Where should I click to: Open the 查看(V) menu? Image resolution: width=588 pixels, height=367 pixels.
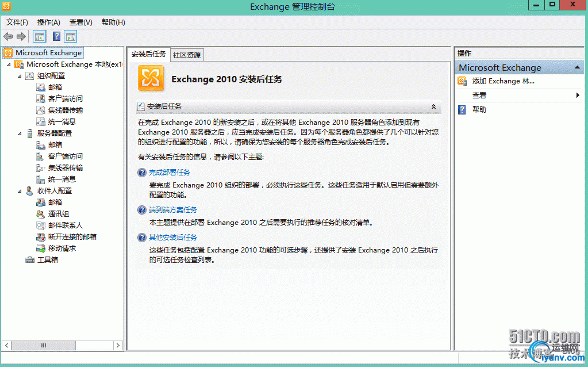(80, 22)
